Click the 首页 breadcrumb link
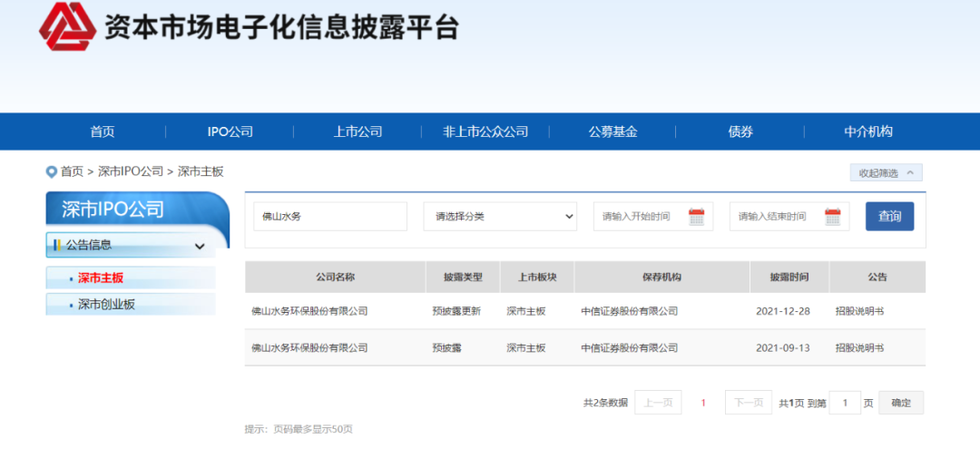Image resolution: width=980 pixels, height=458 pixels. point(72,171)
